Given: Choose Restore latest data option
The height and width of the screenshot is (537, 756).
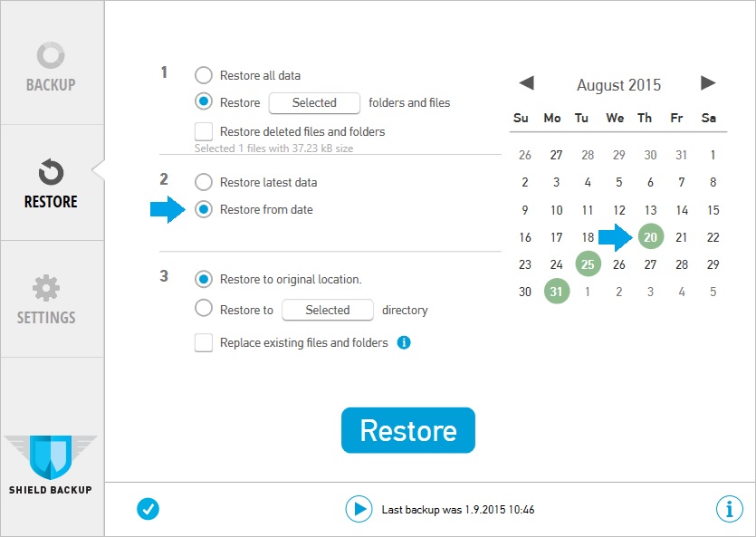Looking at the screenshot, I should [x=204, y=182].
